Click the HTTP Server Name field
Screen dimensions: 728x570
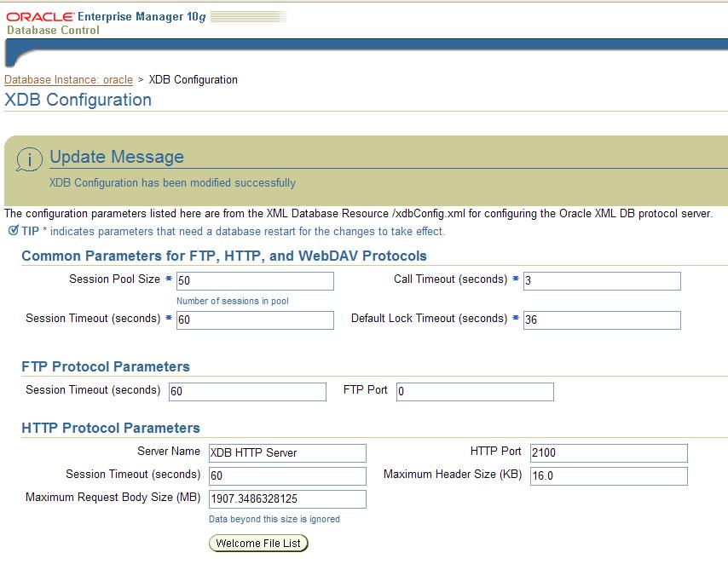click(287, 452)
